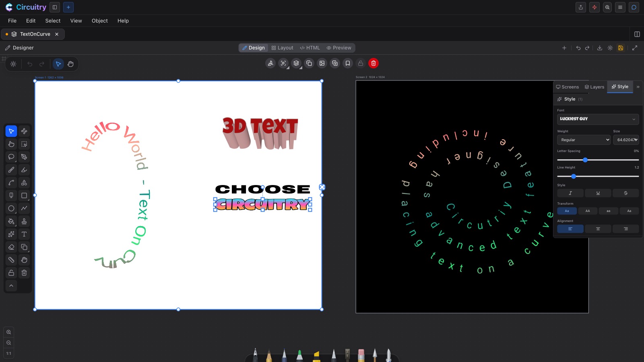
Task: Open the layers stack icon in top toolbar
Action: click(x=296, y=63)
